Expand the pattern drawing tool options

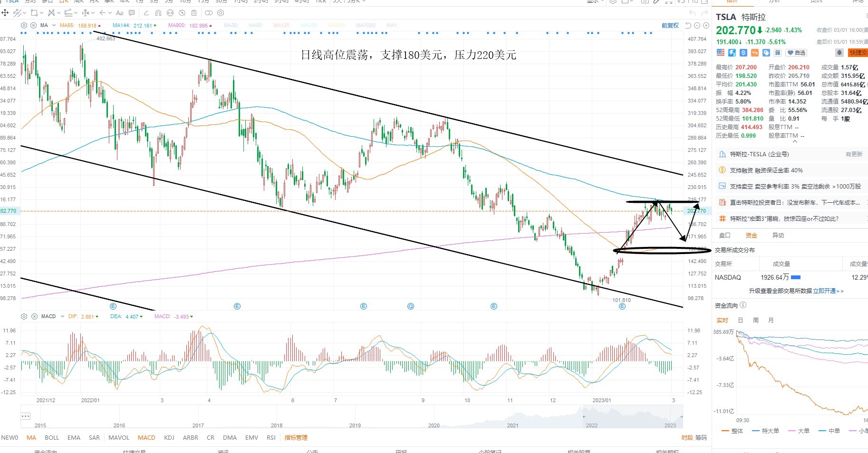click(58, 13)
